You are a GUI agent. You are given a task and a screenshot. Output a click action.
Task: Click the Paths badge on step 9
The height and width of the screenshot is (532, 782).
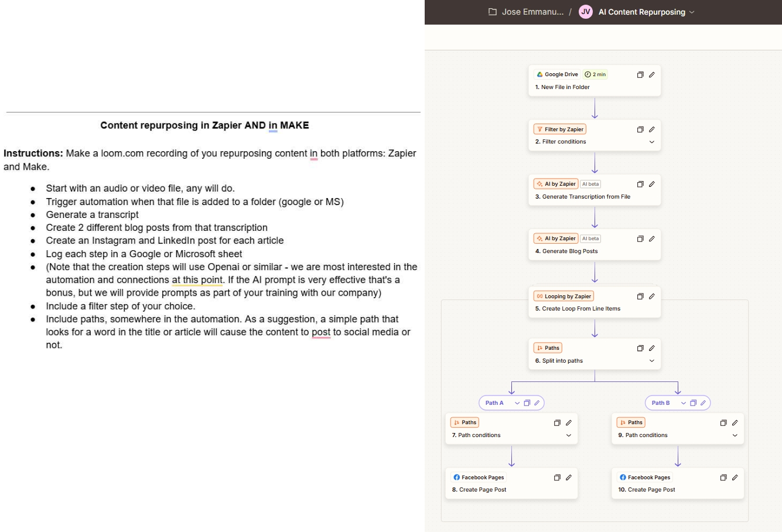click(x=631, y=422)
